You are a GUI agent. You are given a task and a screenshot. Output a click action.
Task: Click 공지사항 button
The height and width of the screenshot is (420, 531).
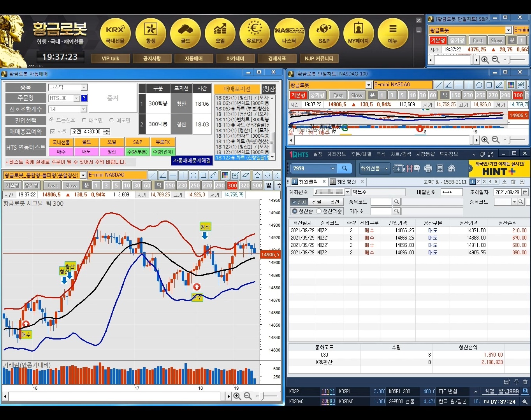tap(152, 58)
